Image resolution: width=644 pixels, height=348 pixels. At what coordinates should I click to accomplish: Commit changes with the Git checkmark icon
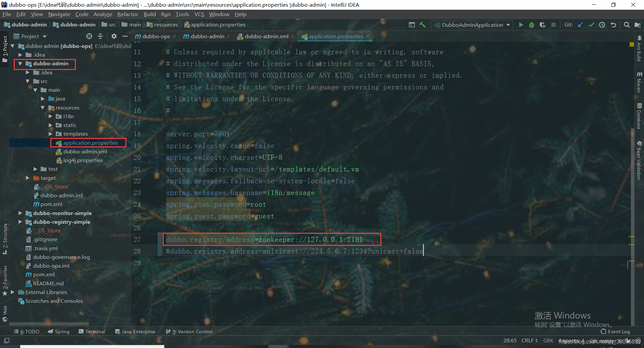591,25
